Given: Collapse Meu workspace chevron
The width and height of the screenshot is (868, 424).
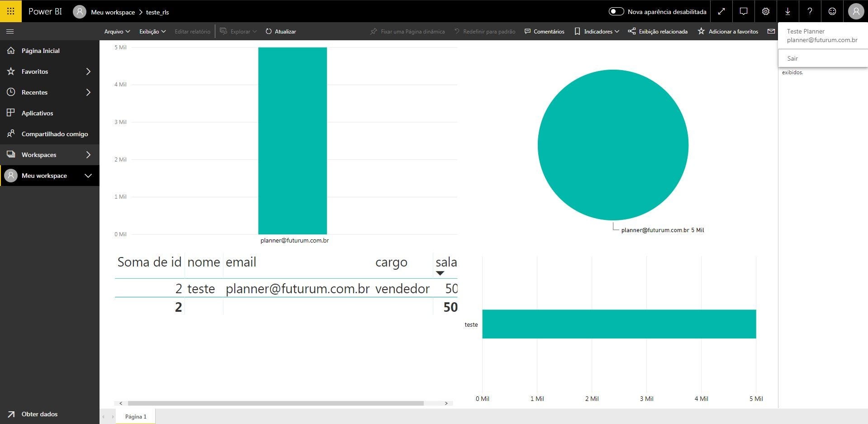Looking at the screenshot, I should coord(88,176).
